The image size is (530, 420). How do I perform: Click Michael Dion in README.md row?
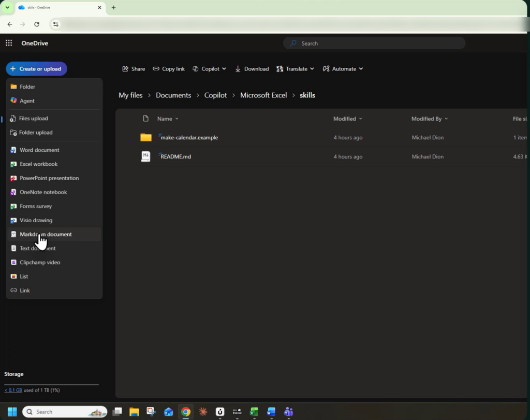pos(428,156)
